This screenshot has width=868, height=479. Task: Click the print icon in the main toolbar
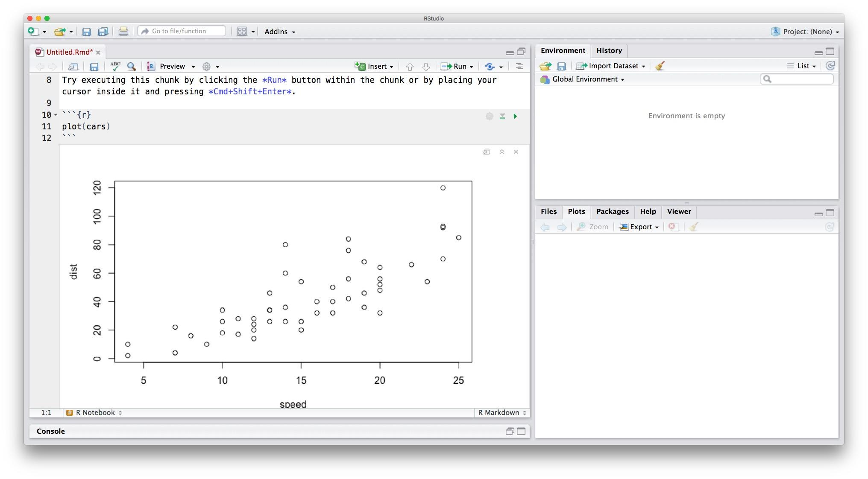pyautogui.click(x=123, y=31)
